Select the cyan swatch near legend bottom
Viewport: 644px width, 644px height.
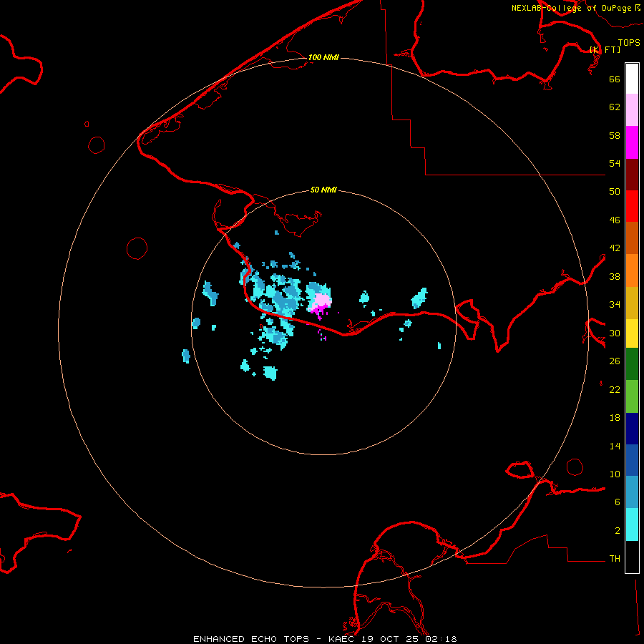pos(632,525)
